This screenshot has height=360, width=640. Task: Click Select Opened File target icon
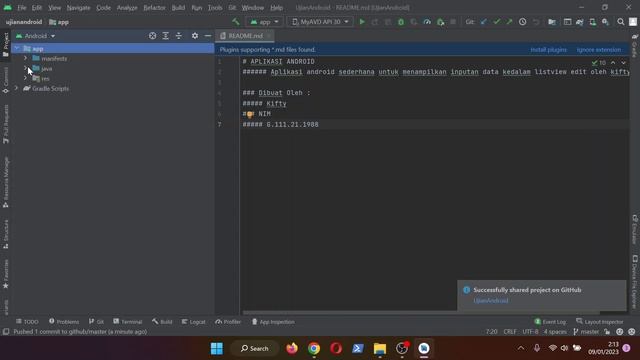[152, 36]
